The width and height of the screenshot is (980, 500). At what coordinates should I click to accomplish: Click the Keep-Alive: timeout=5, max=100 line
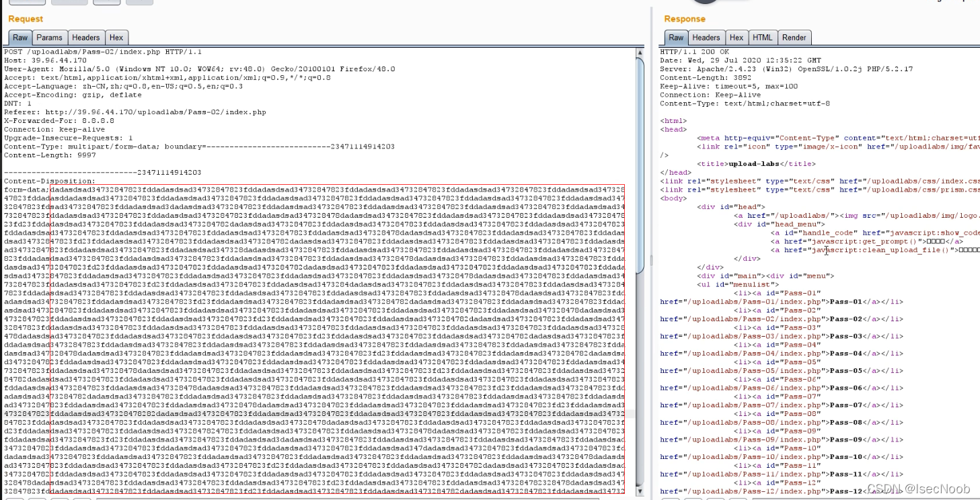tap(728, 86)
